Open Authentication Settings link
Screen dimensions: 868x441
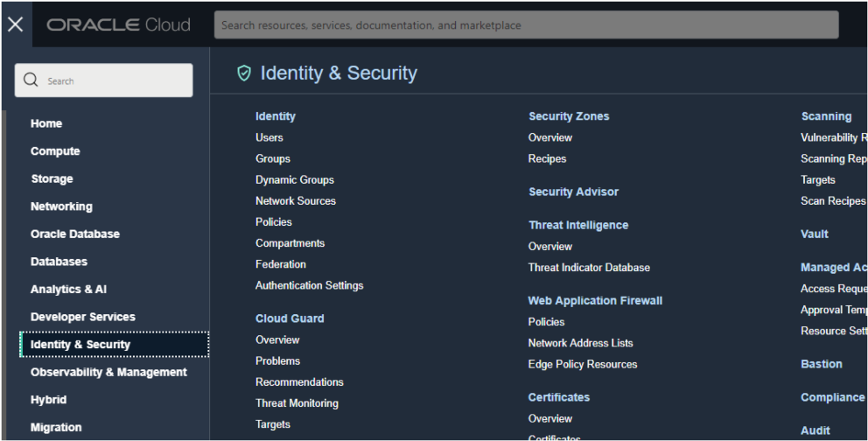click(x=309, y=285)
